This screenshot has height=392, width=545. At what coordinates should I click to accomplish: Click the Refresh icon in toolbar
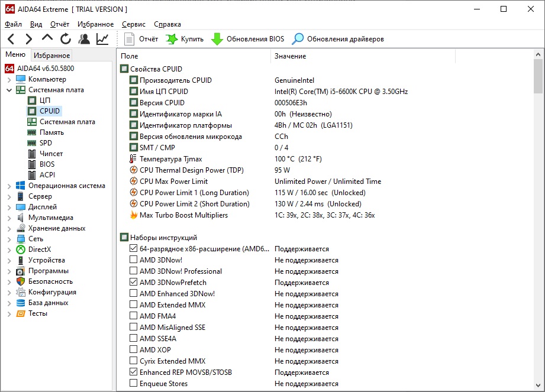point(65,39)
